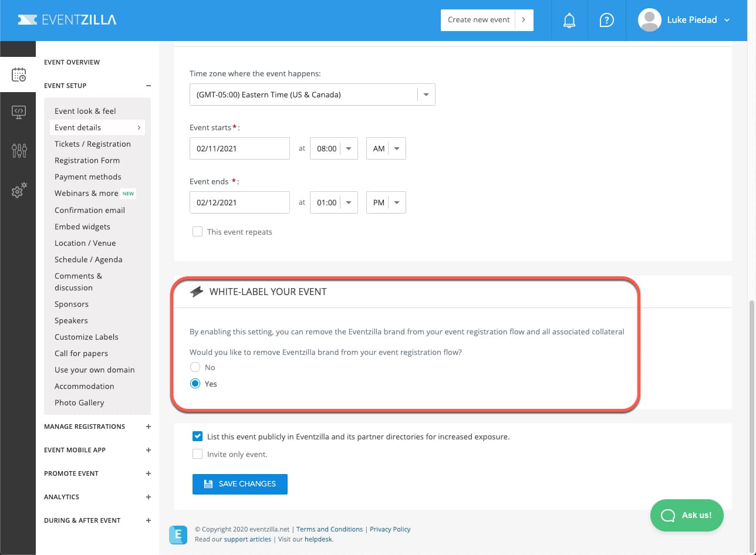Expand the Manage Registrations section

pos(148,427)
